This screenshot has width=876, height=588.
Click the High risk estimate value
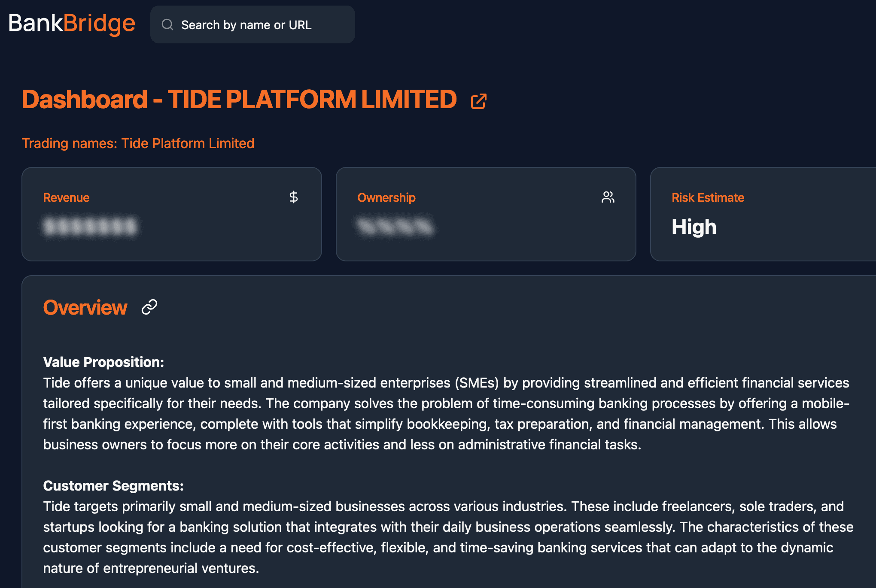pyautogui.click(x=694, y=227)
